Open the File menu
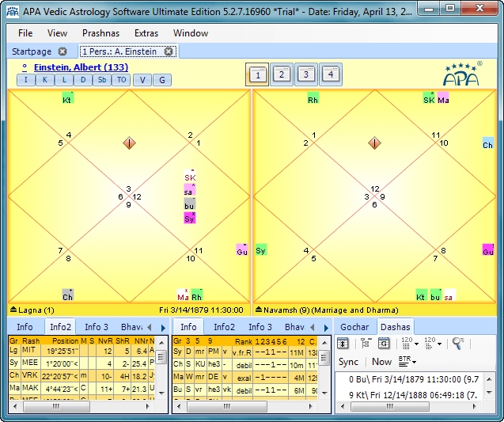The height and width of the screenshot is (422, 504). (x=25, y=33)
